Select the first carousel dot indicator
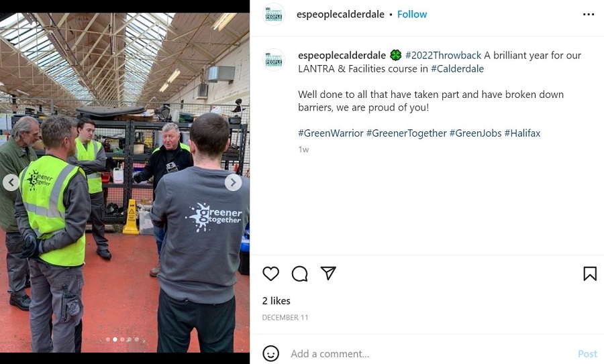Viewport: 604px width, 364px height. [108, 339]
